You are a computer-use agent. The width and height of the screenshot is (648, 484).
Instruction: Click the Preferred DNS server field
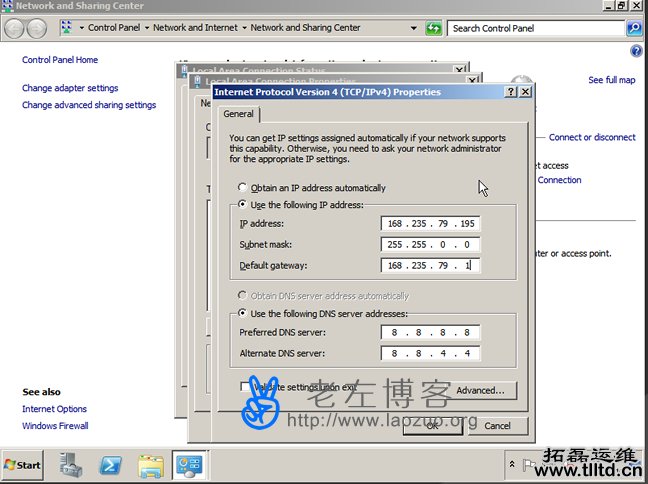point(430,332)
